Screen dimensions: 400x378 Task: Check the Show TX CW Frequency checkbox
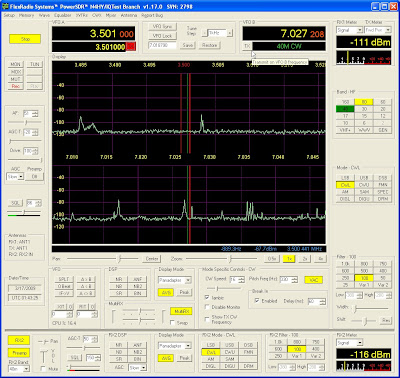pos(207,319)
